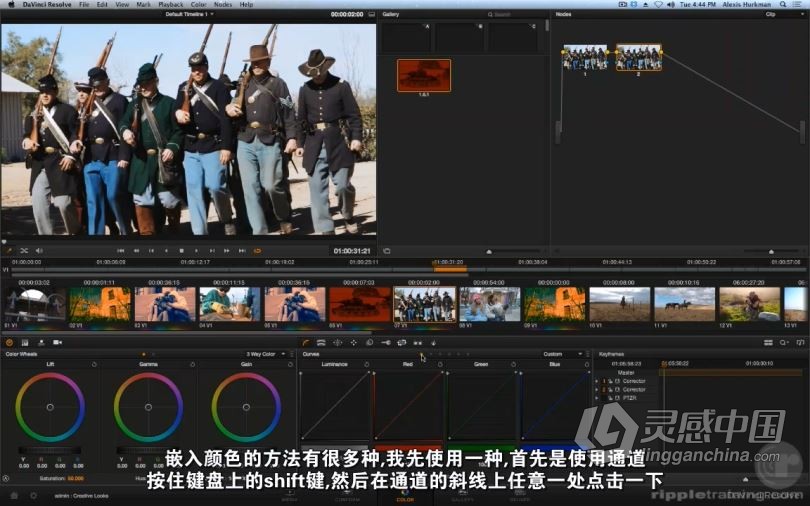Show the Keyframes editor icon
Screen dimensions: 810x506
768,342
